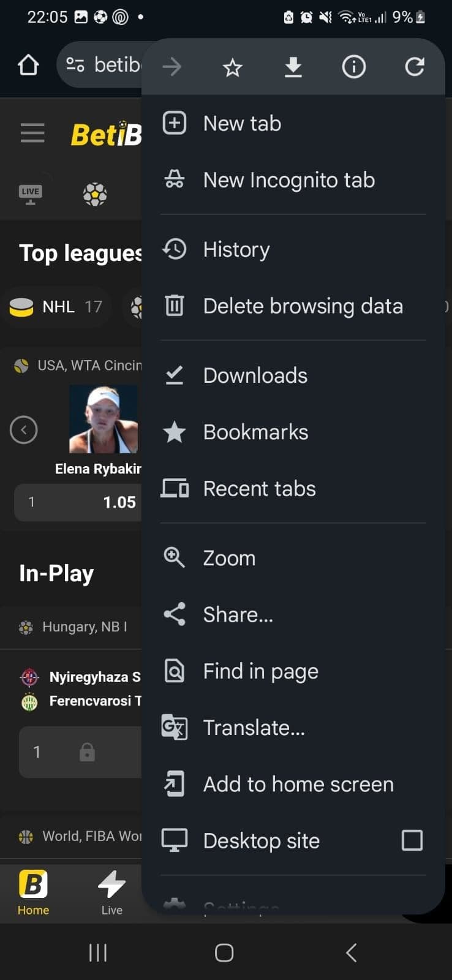Tap the Android home button
Image resolution: width=452 pixels, height=980 pixels.
click(x=224, y=952)
